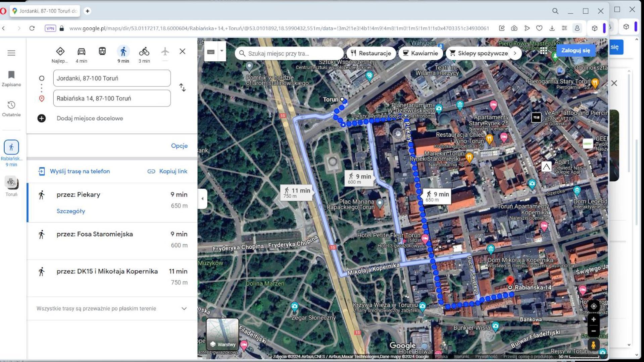This screenshot has width=644, height=362.
Task: Toggle the VPN badge
Action: [x=50, y=28]
